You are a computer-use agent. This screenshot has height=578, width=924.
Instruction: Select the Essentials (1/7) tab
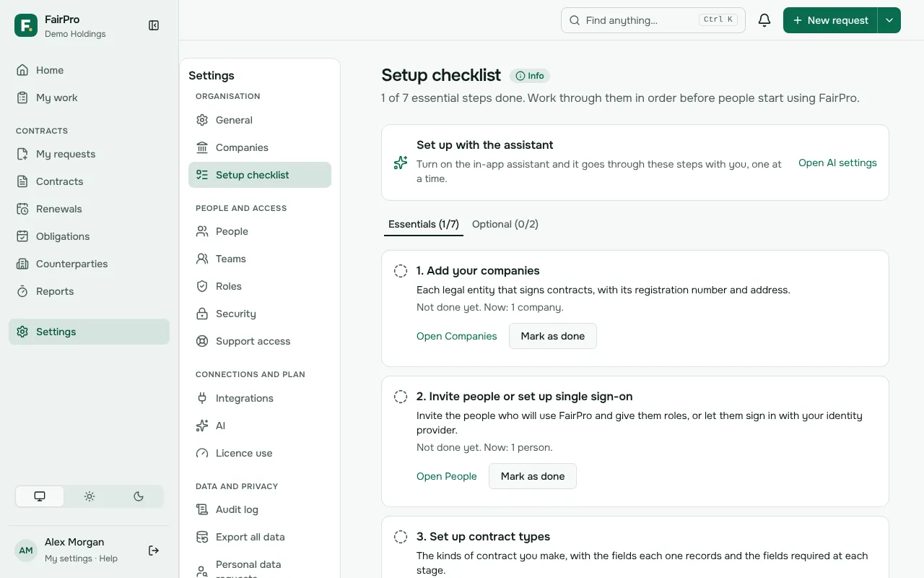pyautogui.click(x=424, y=225)
